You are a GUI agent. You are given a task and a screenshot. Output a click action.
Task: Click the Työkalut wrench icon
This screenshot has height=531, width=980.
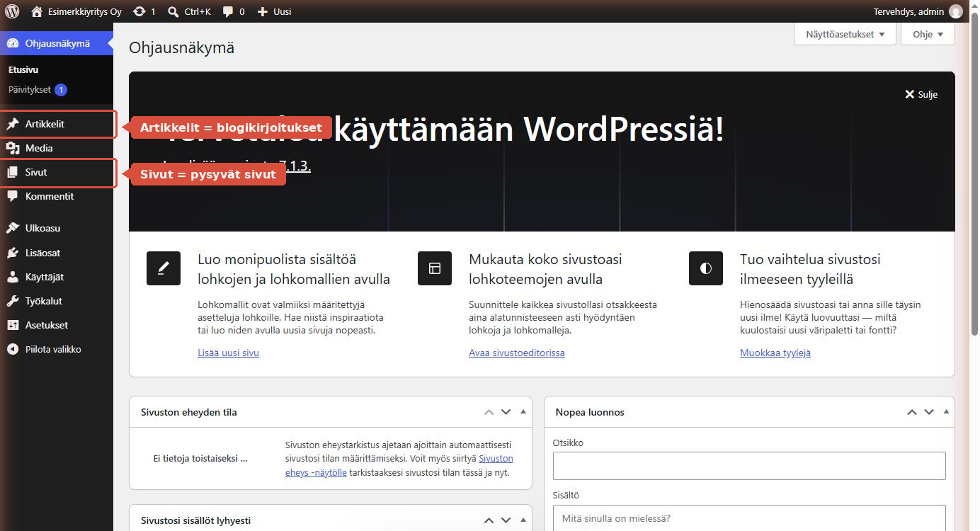point(13,301)
